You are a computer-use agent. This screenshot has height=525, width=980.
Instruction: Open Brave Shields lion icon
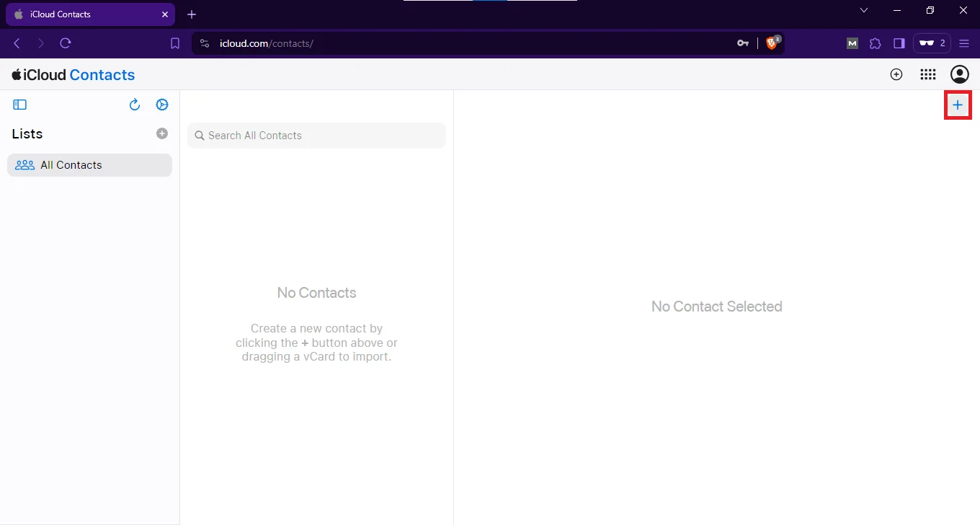pyautogui.click(x=773, y=43)
